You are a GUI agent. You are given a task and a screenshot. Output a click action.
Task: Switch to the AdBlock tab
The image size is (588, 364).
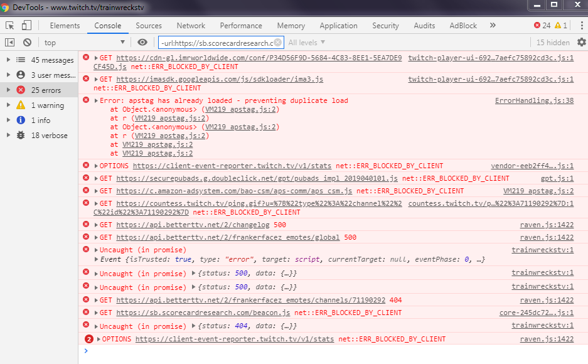click(x=463, y=26)
